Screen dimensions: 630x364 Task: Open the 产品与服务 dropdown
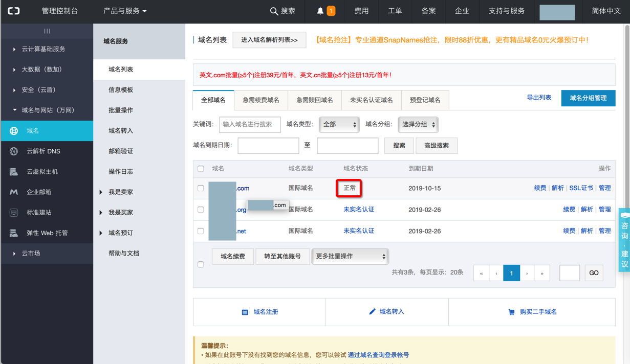click(x=125, y=11)
